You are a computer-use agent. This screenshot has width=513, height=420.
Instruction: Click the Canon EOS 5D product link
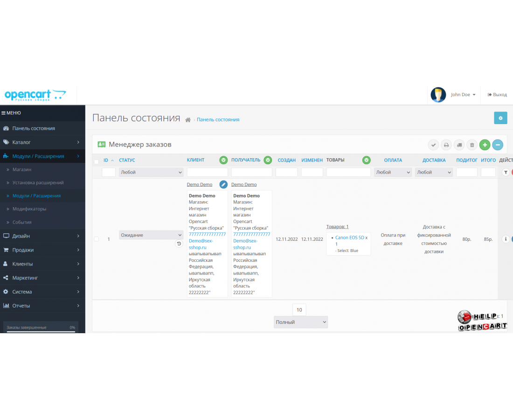pyautogui.click(x=351, y=238)
